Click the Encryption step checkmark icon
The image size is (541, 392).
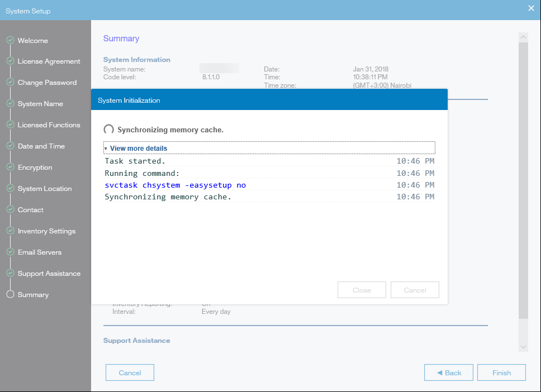(10, 168)
